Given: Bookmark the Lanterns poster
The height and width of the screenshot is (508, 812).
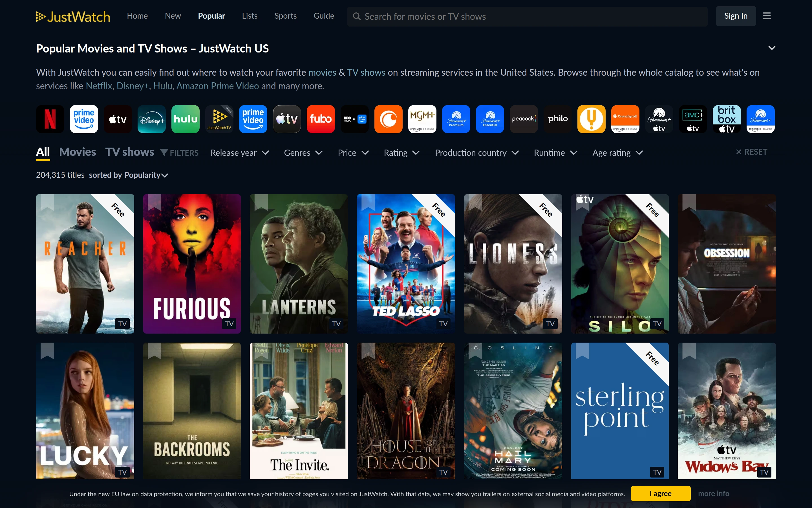Looking at the screenshot, I should pyautogui.click(x=261, y=202).
